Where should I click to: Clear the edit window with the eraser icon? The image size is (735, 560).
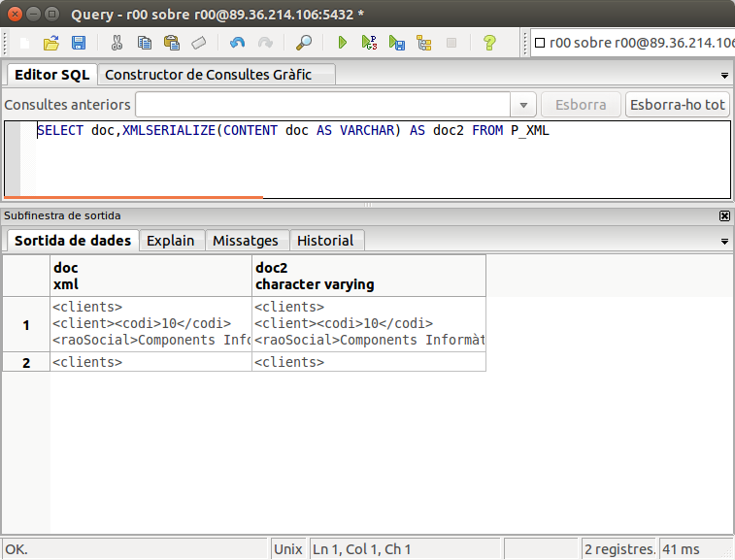198,43
